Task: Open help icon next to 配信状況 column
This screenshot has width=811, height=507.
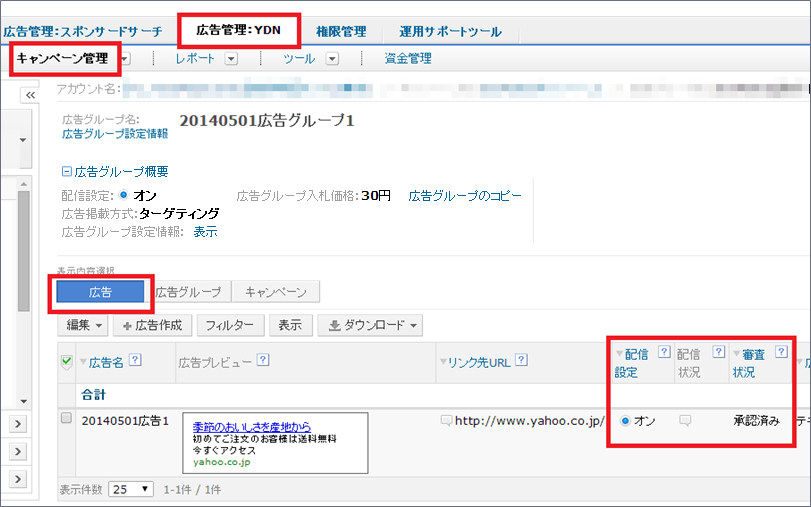Action: click(718, 352)
